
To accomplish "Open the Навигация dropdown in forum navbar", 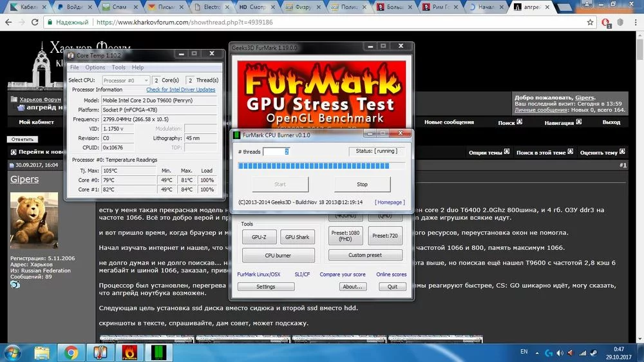I will [x=563, y=122].
